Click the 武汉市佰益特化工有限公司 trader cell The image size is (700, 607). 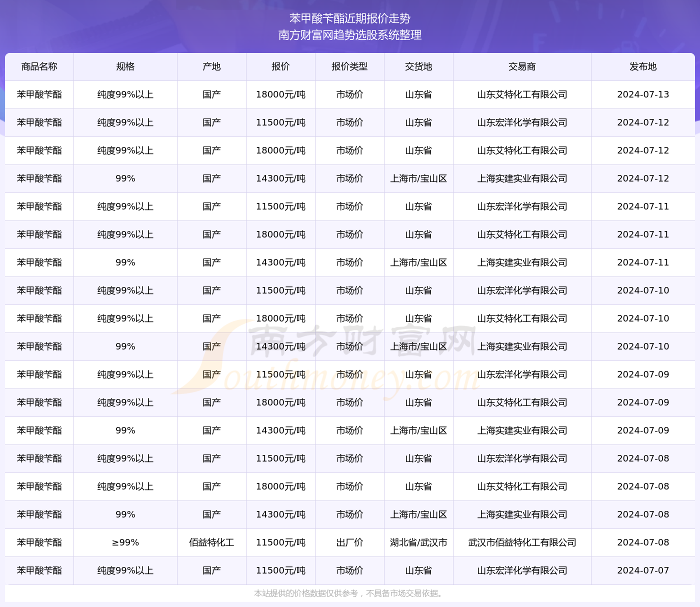[522, 542]
